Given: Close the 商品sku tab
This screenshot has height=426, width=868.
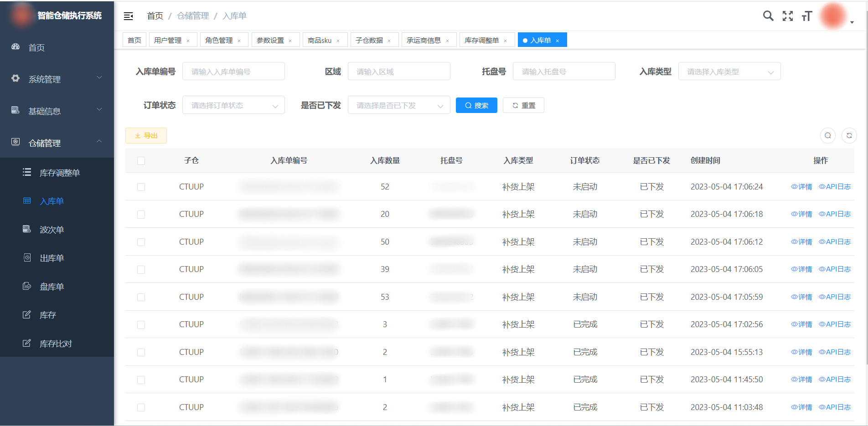Looking at the screenshot, I should (338, 41).
